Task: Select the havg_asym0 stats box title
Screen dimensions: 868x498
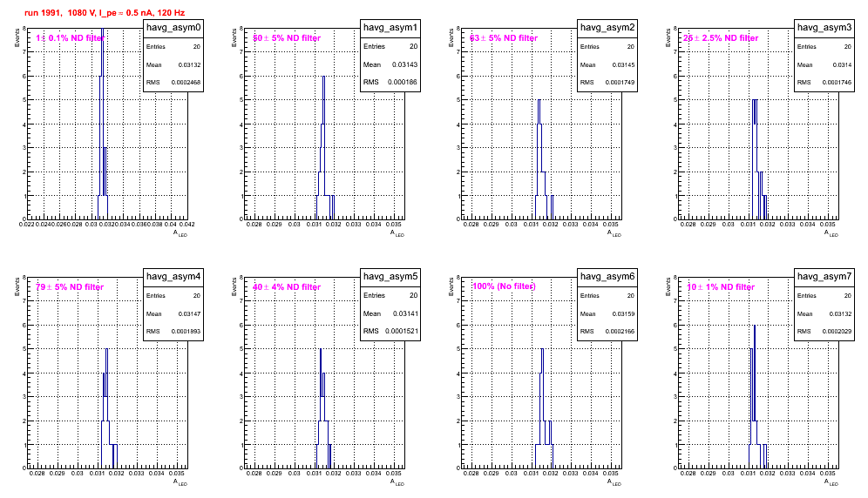Action: [x=173, y=27]
